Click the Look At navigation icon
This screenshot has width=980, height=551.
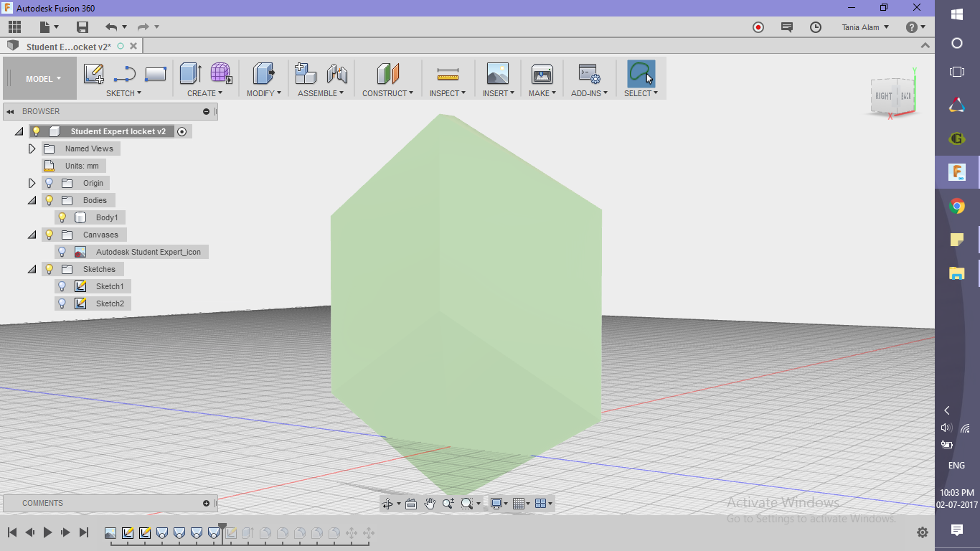[411, 504]
